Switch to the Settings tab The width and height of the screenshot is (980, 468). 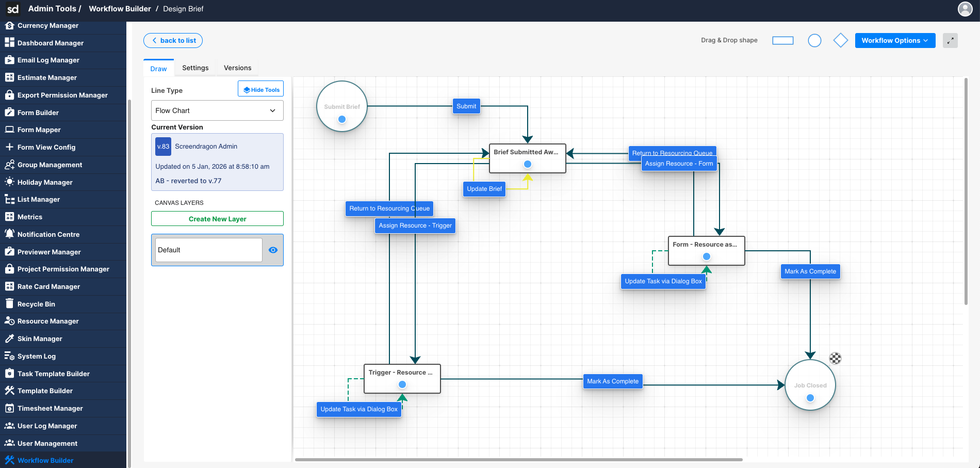pos(195,68)
